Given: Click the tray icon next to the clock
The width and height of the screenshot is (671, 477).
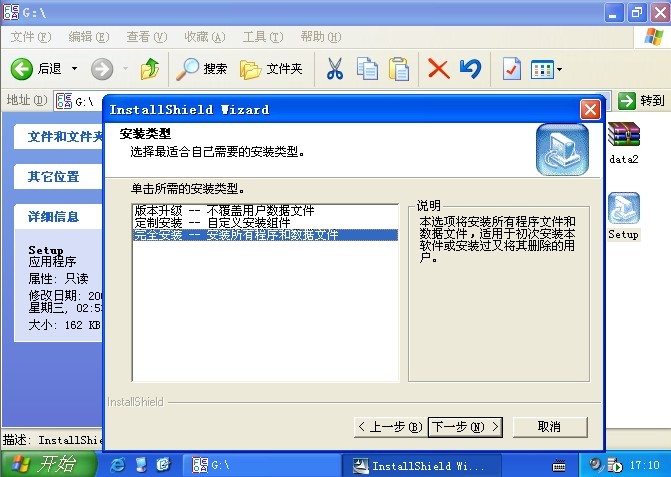Looking at the screenshot, I should pos(615,465).
